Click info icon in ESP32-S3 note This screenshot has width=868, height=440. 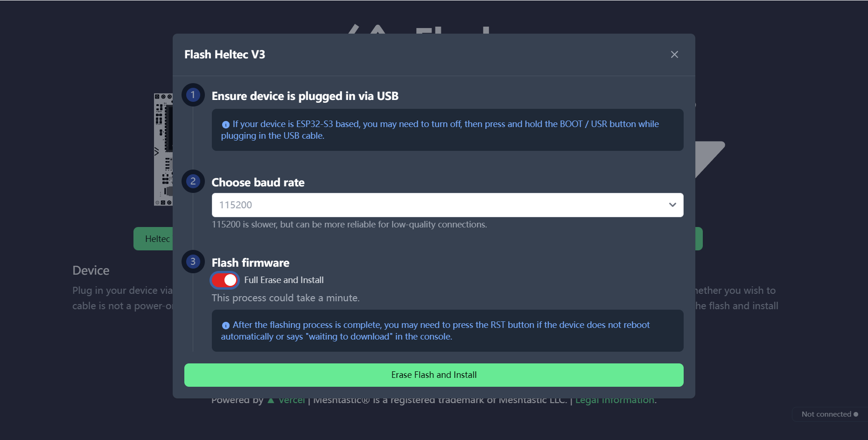(x=226, y=125)
